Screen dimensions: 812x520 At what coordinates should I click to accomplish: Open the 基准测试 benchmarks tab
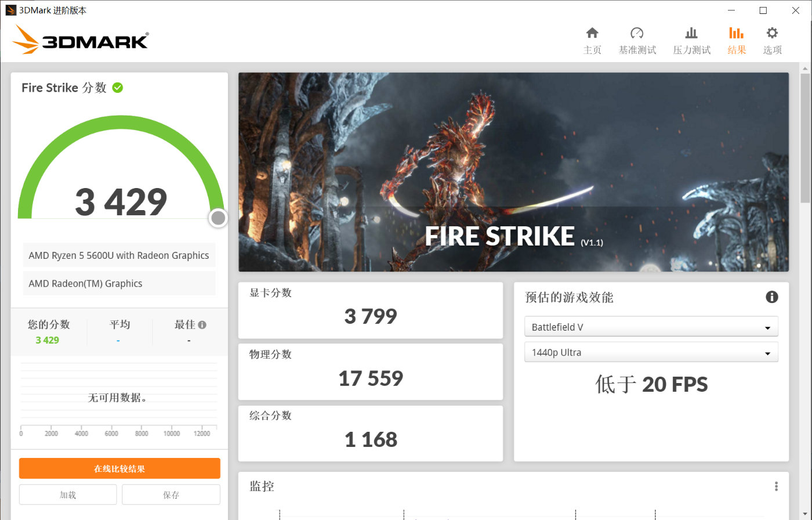click(x=637, y=41)
